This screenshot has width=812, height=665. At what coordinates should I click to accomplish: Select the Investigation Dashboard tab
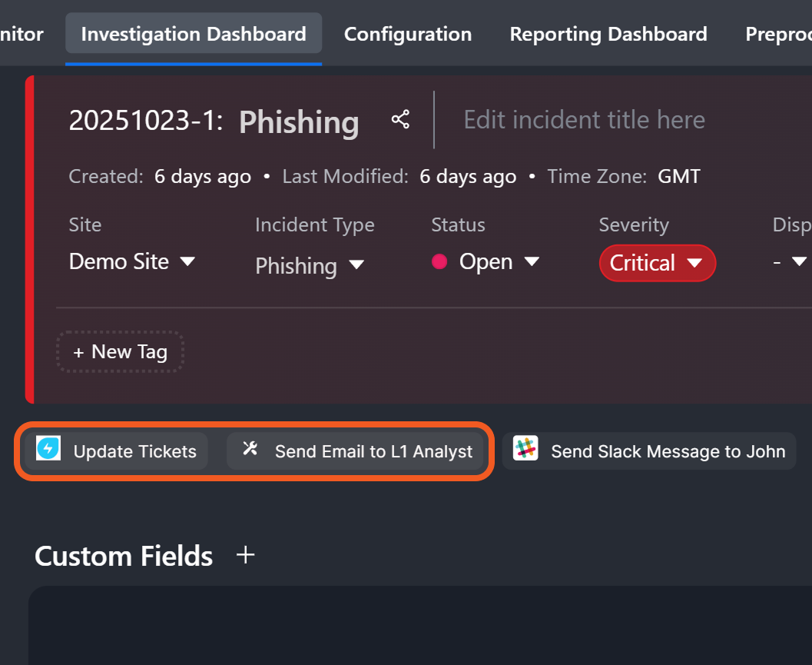[x=194, y=35]
